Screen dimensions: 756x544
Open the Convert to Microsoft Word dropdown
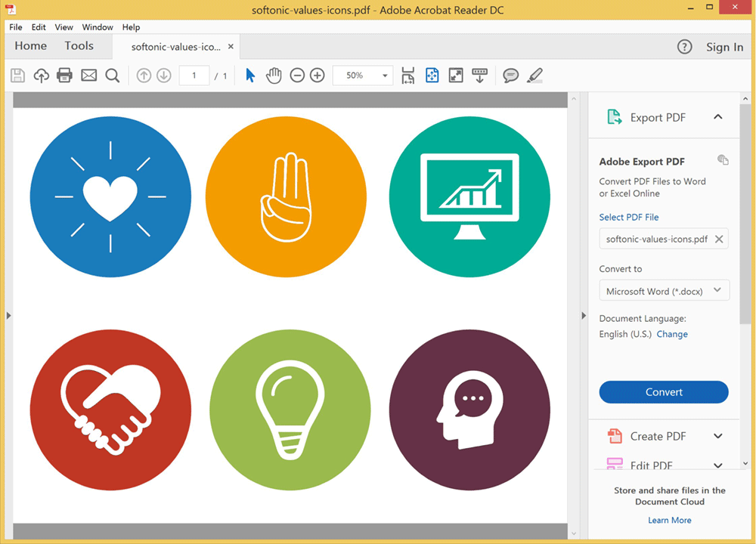(664, 291)
